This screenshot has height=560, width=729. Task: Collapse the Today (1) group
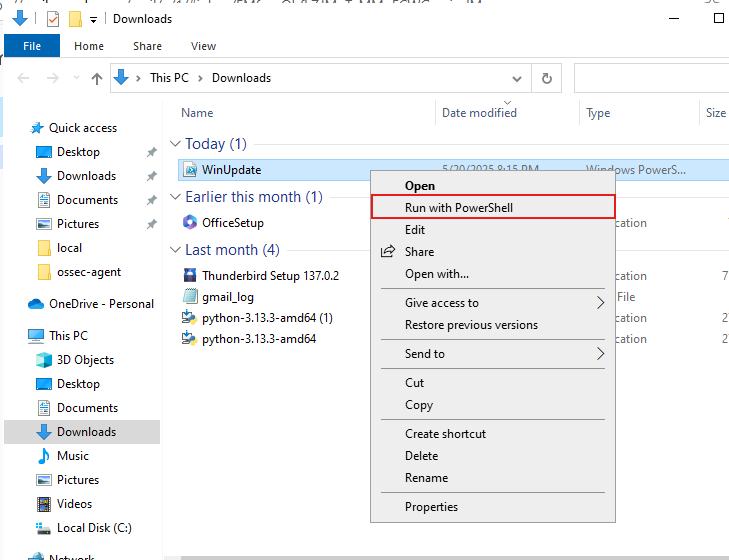175,144
